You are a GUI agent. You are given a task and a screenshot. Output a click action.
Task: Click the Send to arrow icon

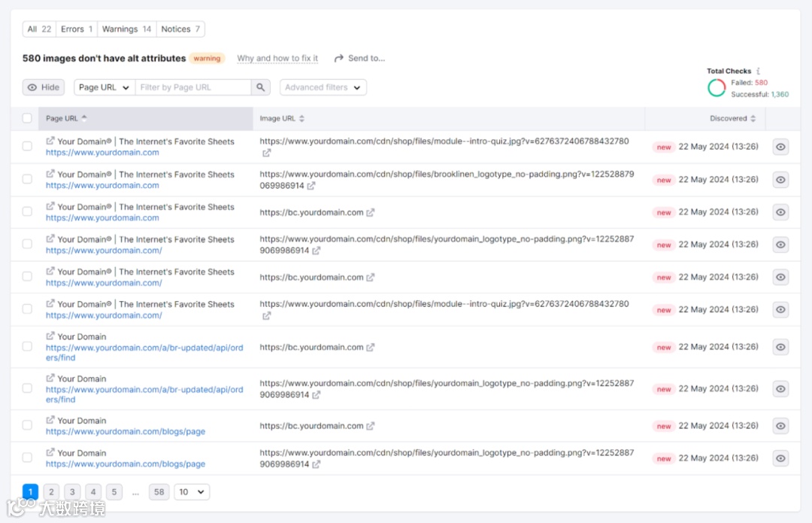[x=338, y=59]
